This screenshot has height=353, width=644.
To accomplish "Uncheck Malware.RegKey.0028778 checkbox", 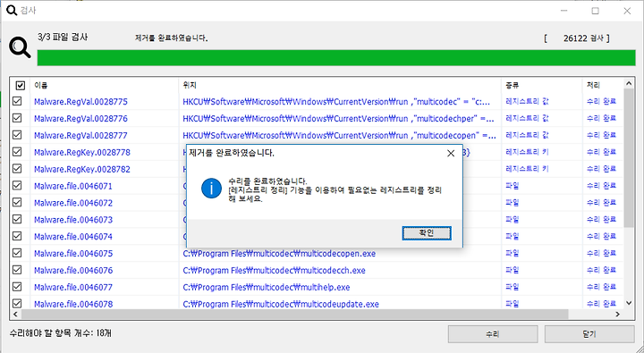I will [x=17, y=152].
